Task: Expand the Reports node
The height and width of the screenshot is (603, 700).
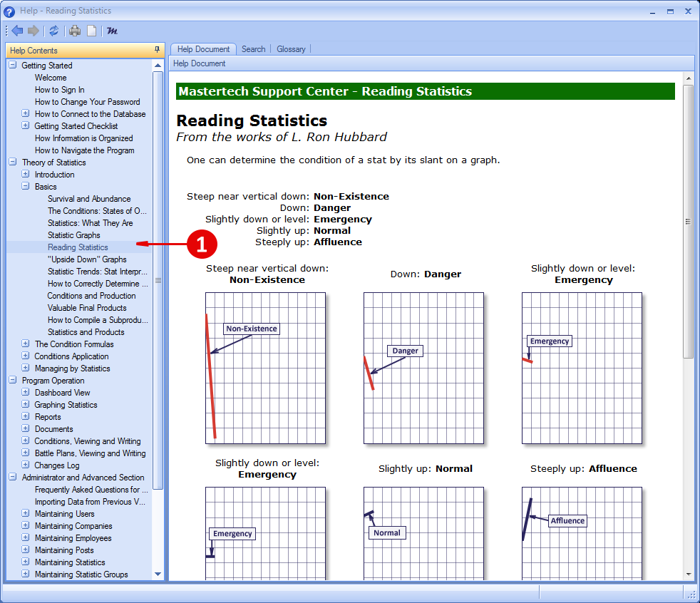Action: click(x=26, y=416)
